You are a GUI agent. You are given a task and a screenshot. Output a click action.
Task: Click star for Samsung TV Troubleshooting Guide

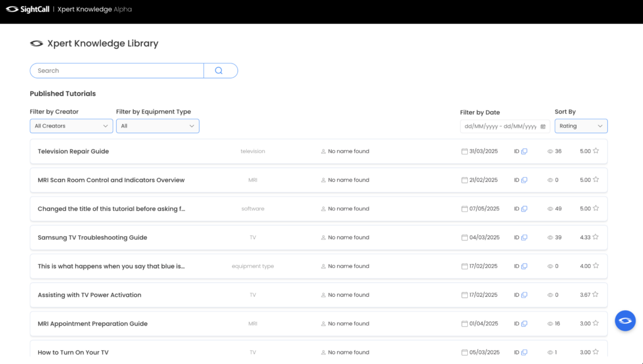595,237
